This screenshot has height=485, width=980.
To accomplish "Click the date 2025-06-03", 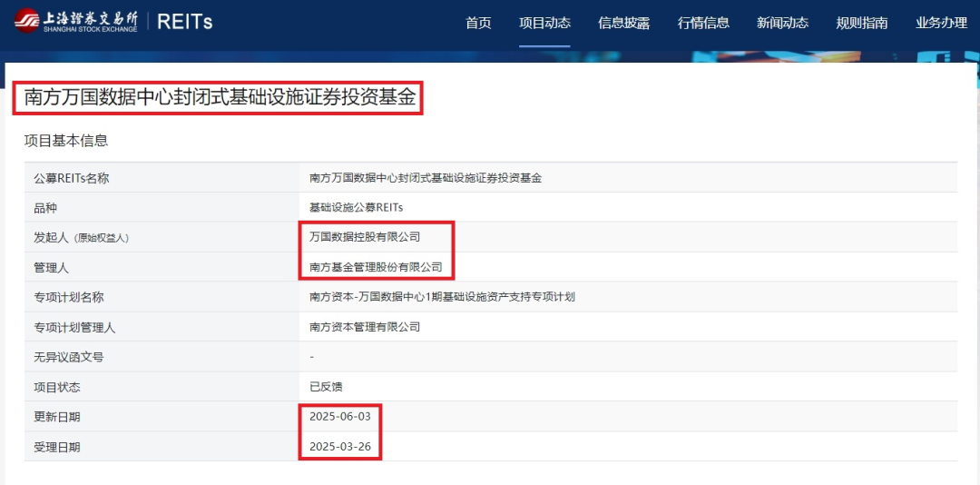I will tap(340, 417).
